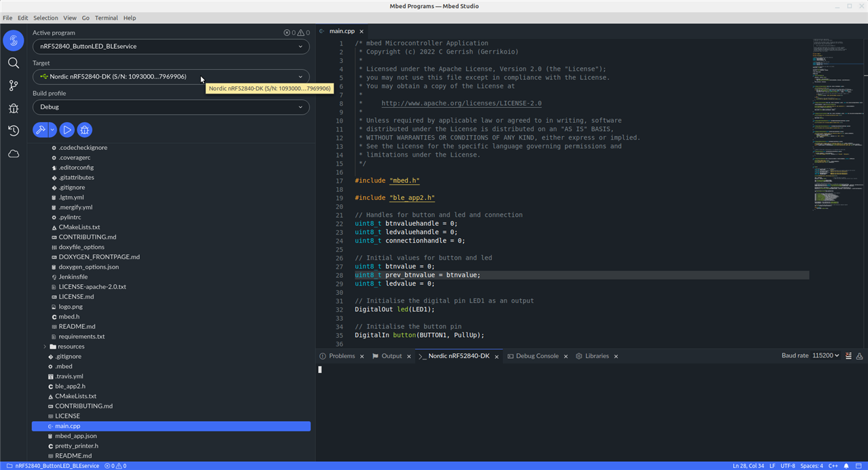
Task: Open the cloud icon in the activity bar
Action: [14, 154]
